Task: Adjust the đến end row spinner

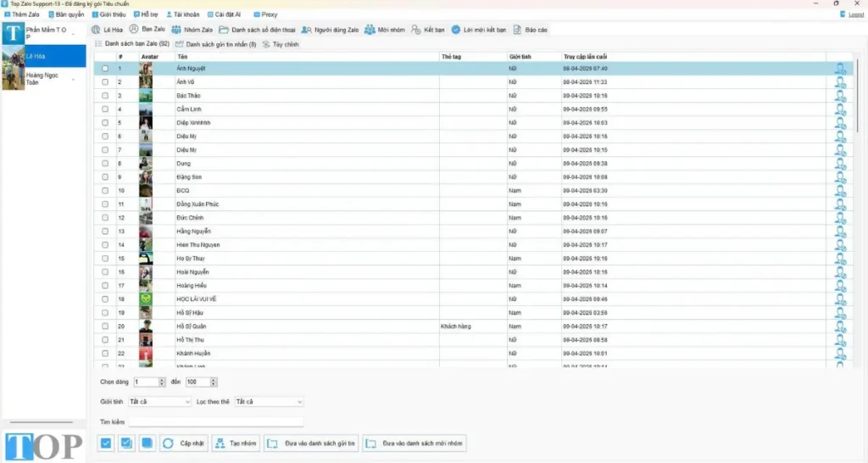Action: tap(214, 382)
